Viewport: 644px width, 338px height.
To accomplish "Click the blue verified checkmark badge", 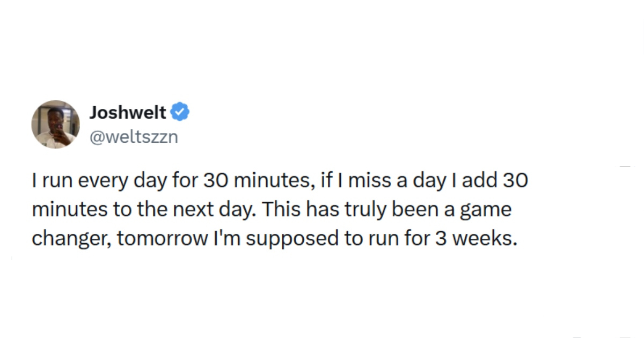I will point(179,113).
